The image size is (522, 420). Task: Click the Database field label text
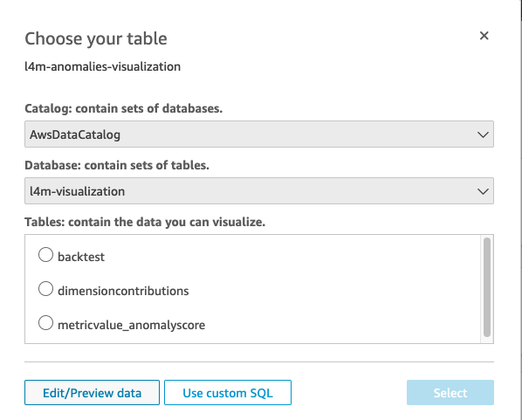point(117,165)
